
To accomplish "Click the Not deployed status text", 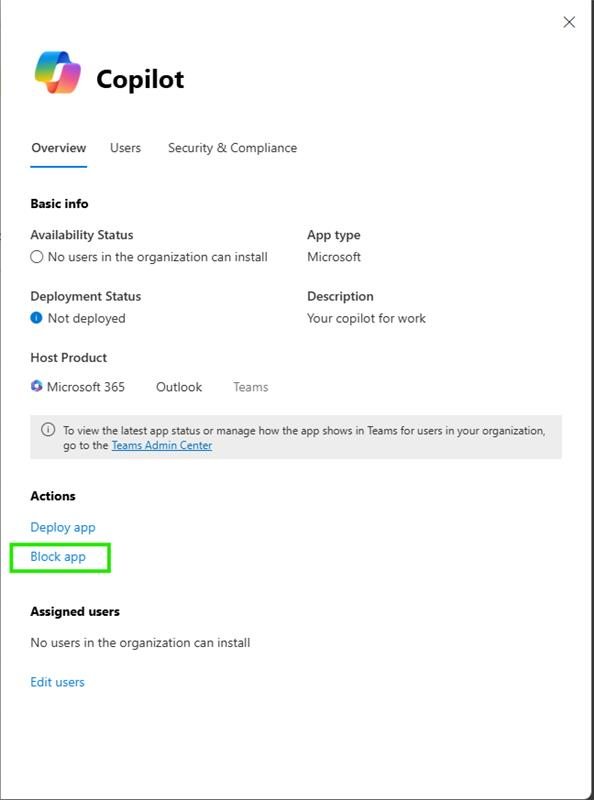I will click(86, 318).
